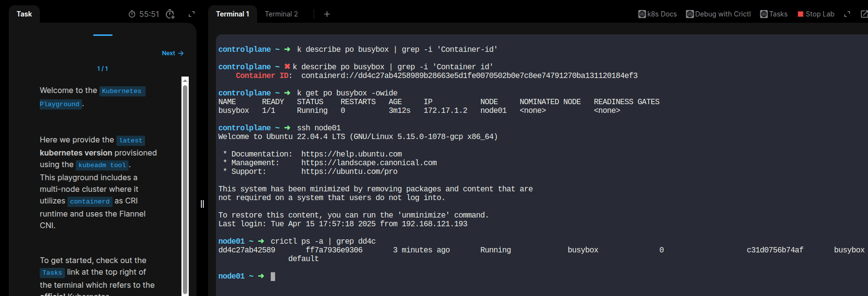
Task: Go to the Next task
Action: [x=173, y=53]
